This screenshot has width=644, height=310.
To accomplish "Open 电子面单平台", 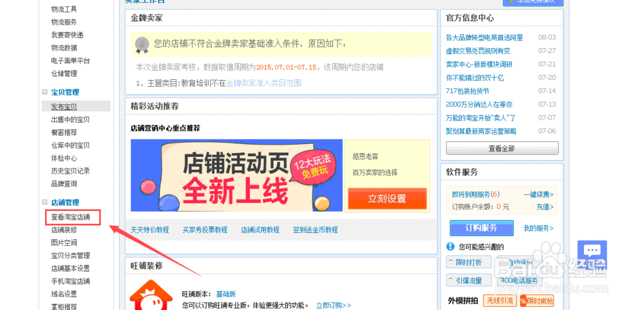I will click(70, 60).
